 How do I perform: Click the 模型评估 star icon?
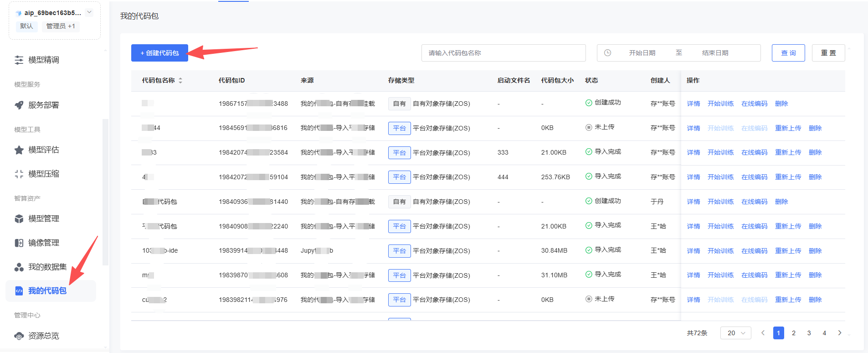pos(19,150)
